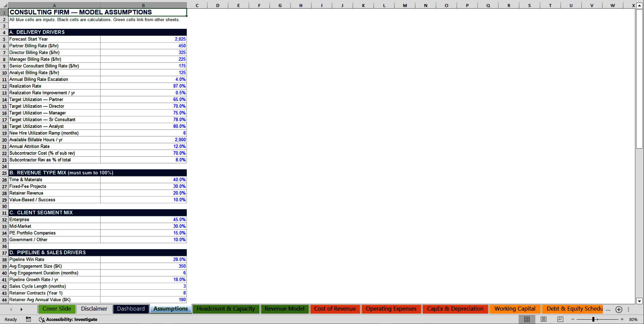
Task: Open the all-sheets list via ellipsis
Action: tap(608, 309)
